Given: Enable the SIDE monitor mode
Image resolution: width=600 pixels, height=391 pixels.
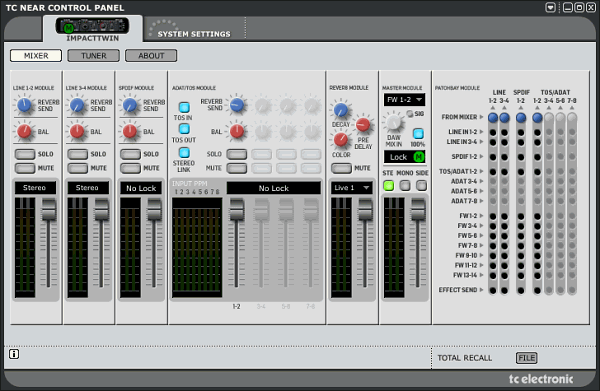Looking at the screenshot, I should tap(421, 186).
